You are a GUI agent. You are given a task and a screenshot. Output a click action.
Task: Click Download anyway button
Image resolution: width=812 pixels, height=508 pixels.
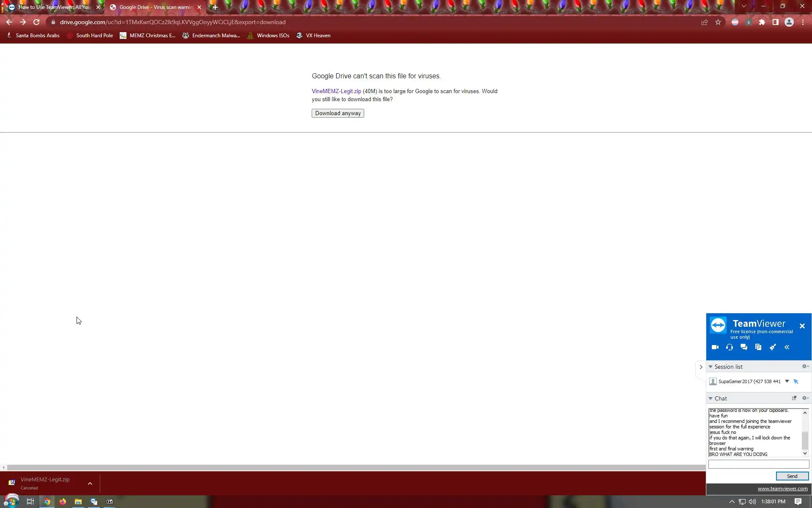pos(337,113)
